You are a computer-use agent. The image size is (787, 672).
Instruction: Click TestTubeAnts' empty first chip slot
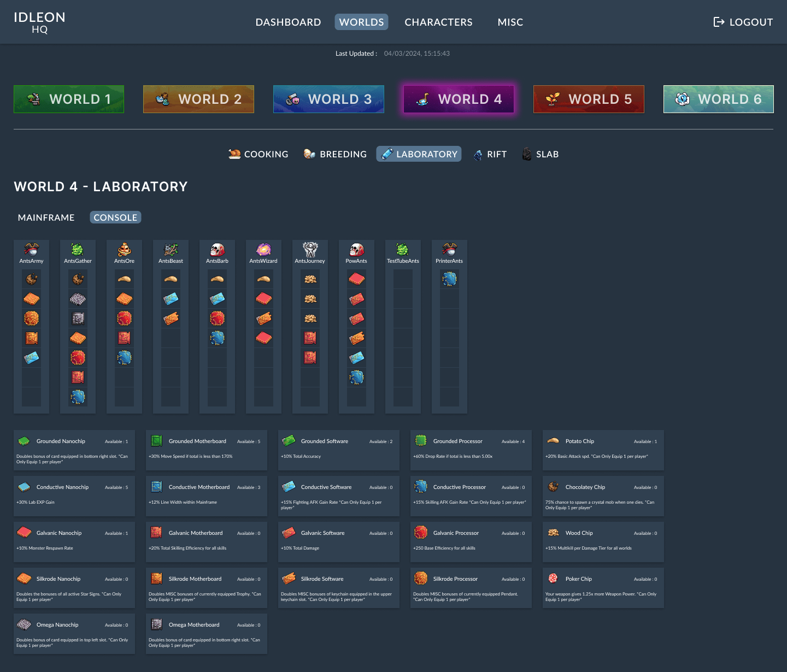pos(403,279)
